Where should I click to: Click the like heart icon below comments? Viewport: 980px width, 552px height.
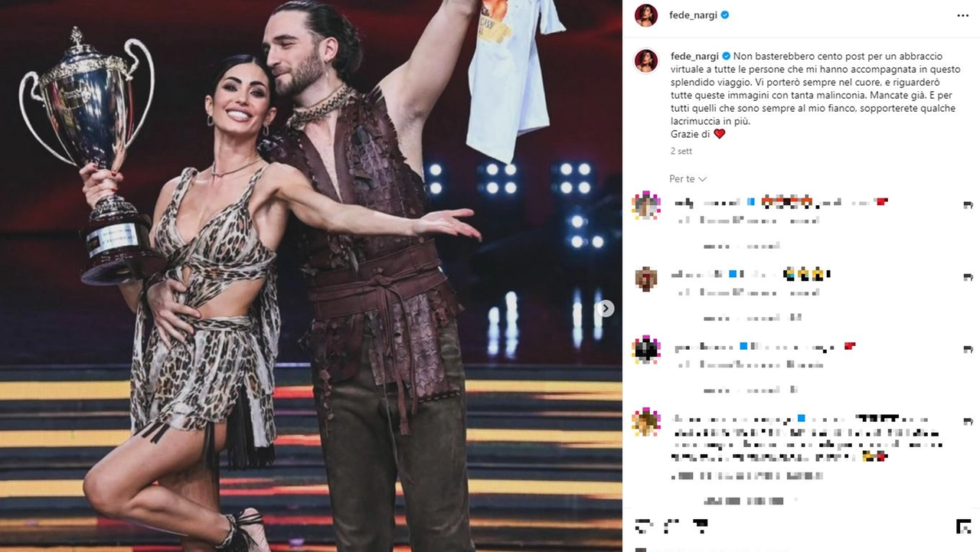point(645,526)
